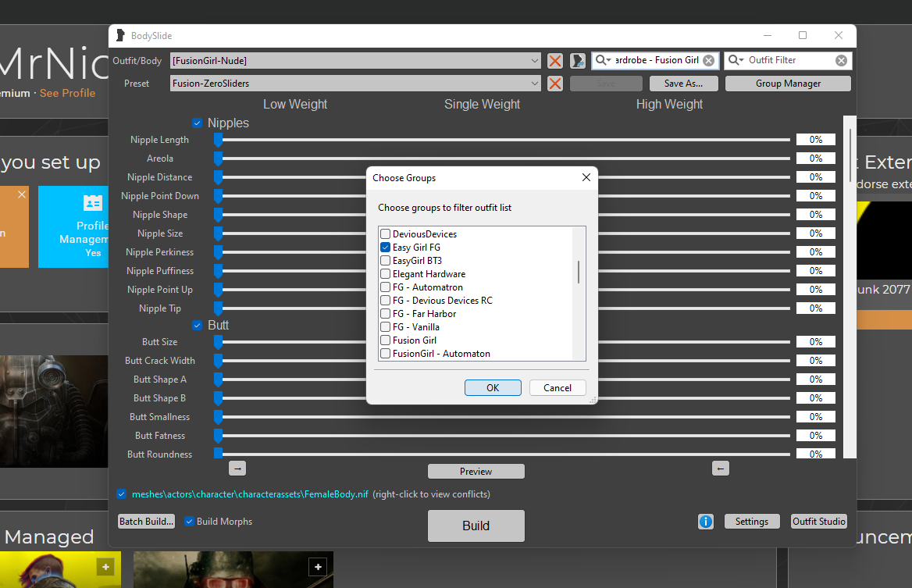Check the FG - Automatron group
Viewport: 912px width, 588px height.
coord(385,287)
